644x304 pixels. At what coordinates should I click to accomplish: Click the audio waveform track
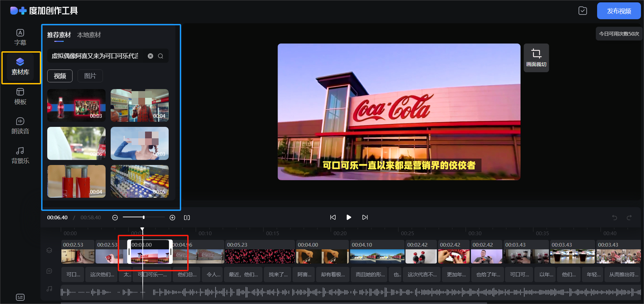pos(351,292)
